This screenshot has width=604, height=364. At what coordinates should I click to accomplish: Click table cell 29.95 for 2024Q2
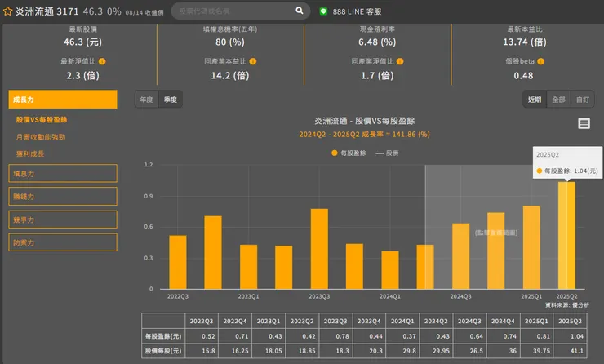(x=436, y=351)
